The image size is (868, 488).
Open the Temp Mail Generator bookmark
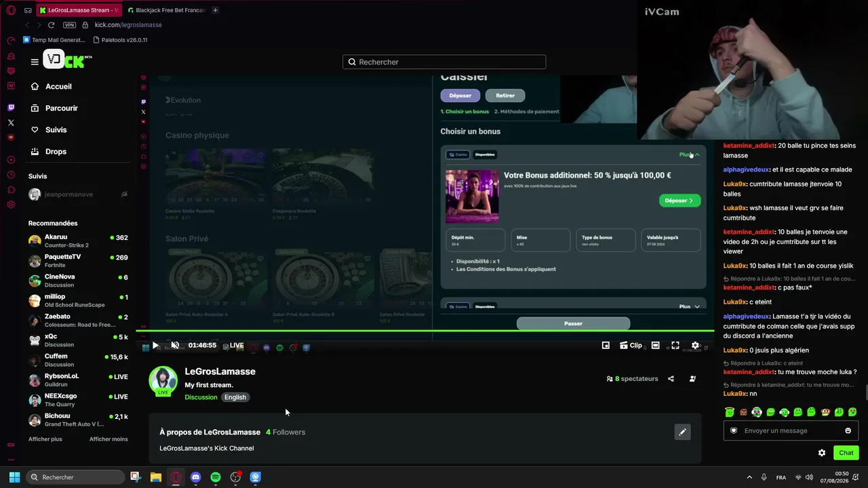54,40
